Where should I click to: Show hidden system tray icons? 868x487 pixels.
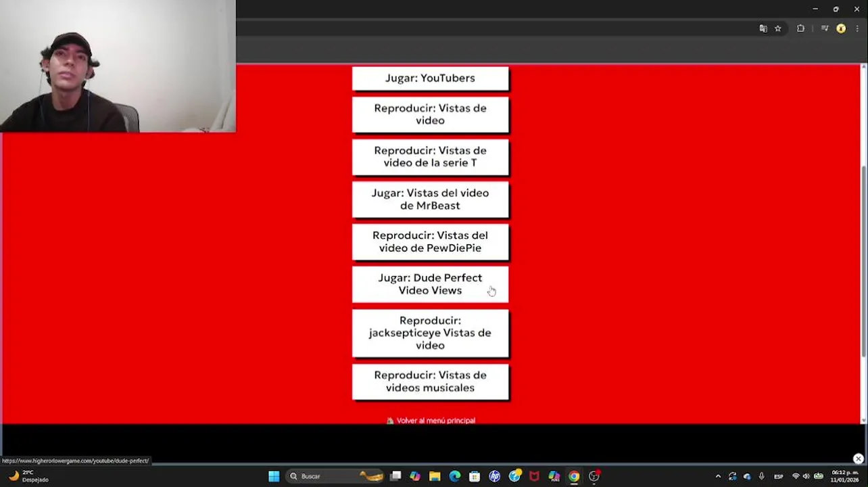(718, 476)
